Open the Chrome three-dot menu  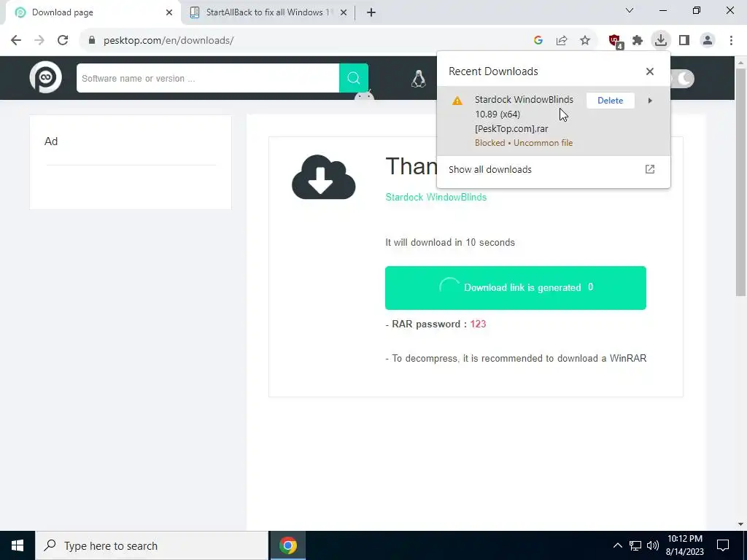(x=731, y=41)
